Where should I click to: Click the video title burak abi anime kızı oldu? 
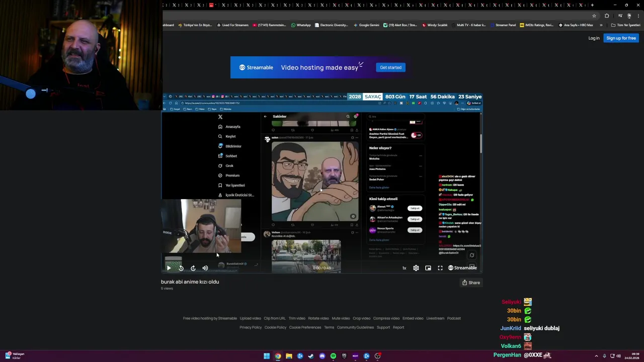coord(190,282)
